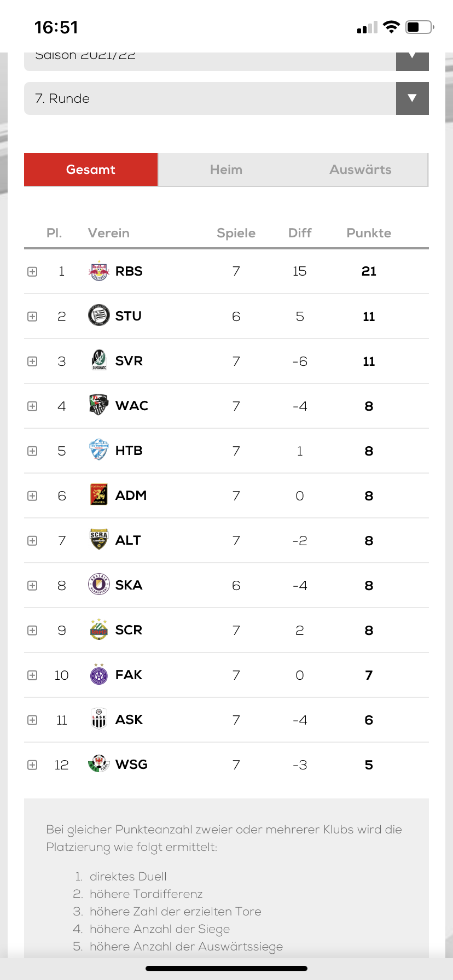Click the Punkte column header
453x980 pixels.
(x=369, y=233)
